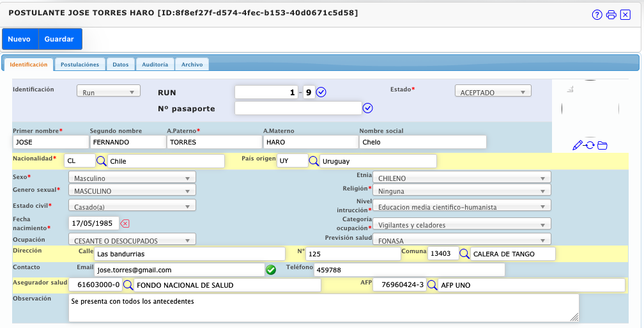Open the folder icon under photo
This screenshot has height=328, width=644.
[602, 145]
